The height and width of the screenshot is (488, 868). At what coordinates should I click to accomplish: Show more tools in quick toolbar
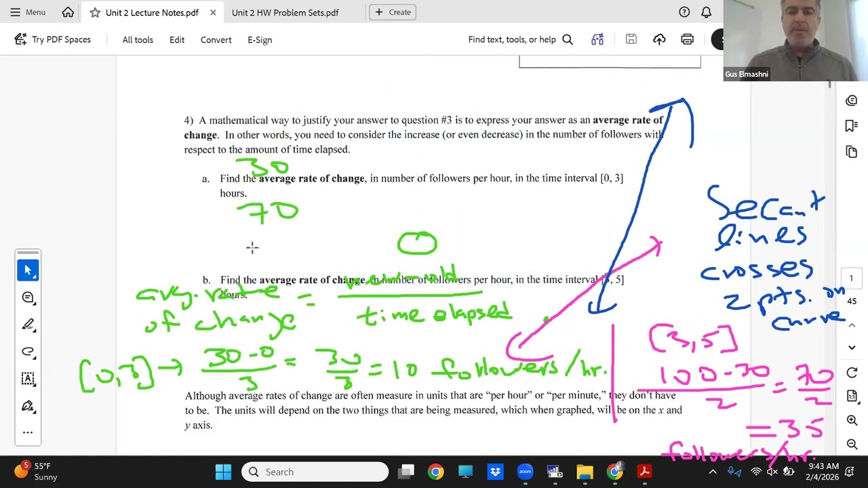(x=28, y=432)
